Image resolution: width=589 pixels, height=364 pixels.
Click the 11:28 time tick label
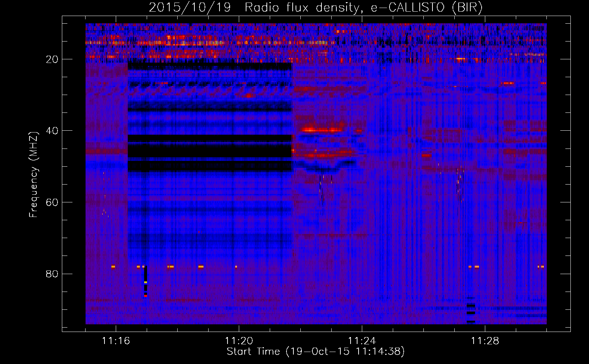click(485, 341)
